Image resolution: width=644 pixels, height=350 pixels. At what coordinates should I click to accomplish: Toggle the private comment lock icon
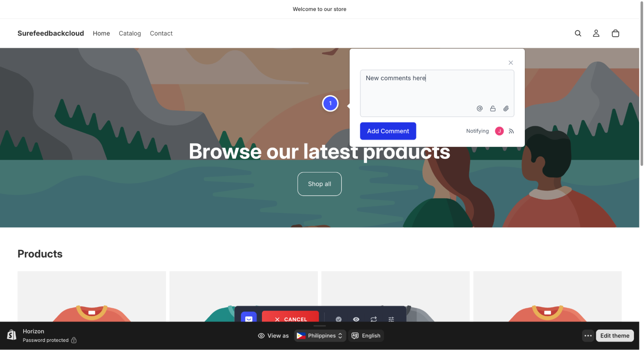tap(493, 109)
